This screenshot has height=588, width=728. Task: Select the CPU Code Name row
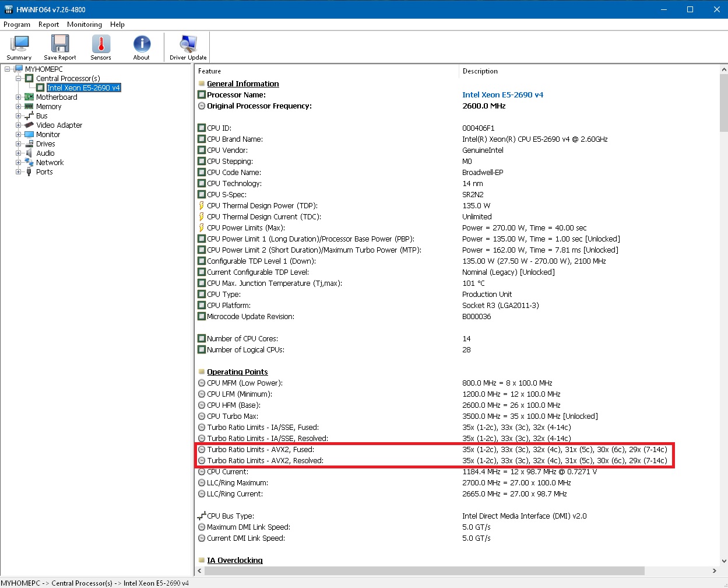click(458, 173)
